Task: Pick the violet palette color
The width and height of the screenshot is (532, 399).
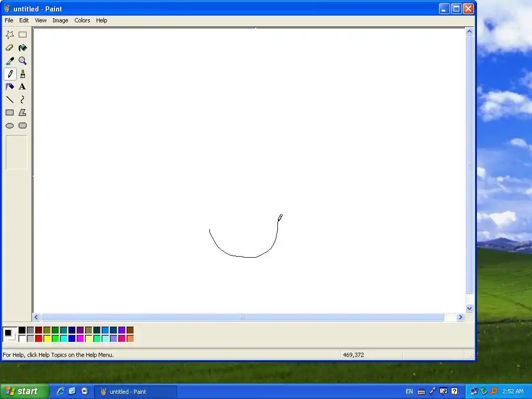Action: click(122, 330)
